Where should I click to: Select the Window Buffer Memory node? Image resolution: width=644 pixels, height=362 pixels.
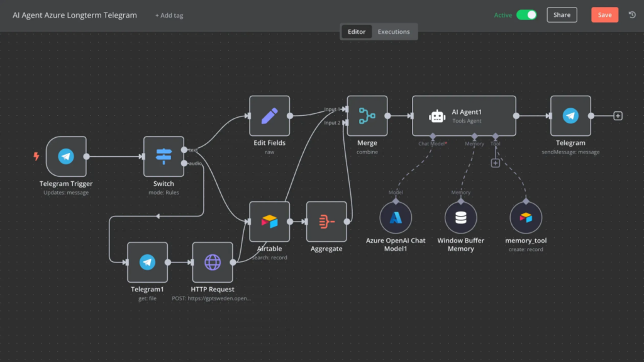click(461, 218)
